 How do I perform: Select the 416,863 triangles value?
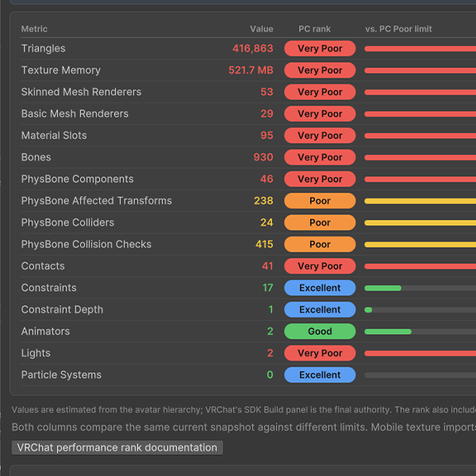(x=252, y=48)
